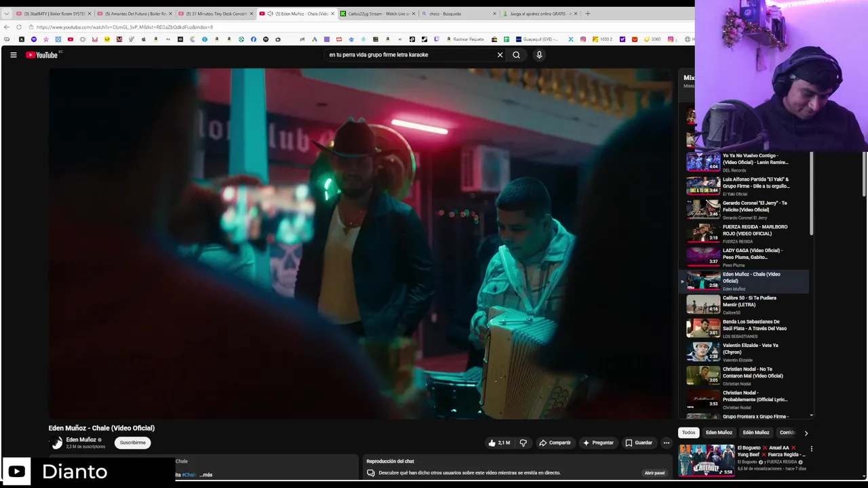Image resolution: width=868 pixels, height=488 pixels.
Task: Go back with browser back arrow
Action: click(7, 27)
